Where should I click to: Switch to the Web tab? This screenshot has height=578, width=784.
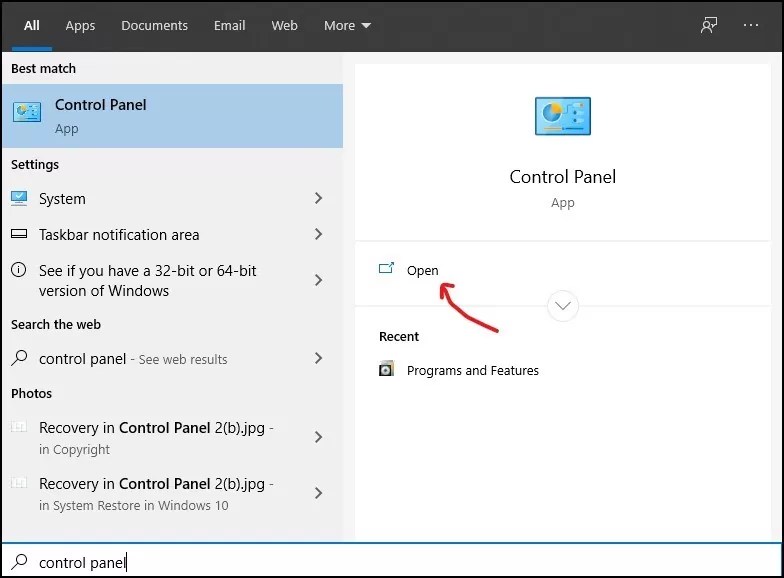tap(284, 26)
